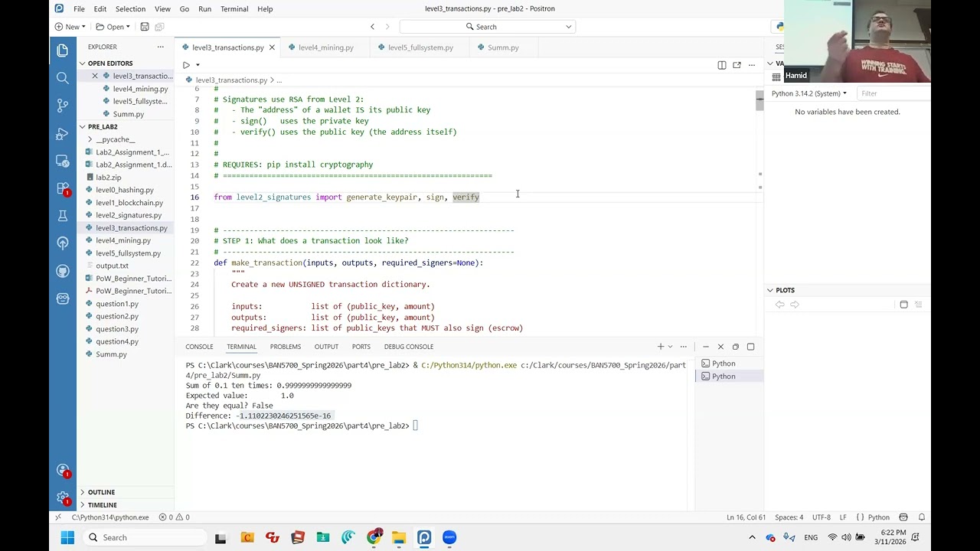Viewport: 980px width, 551px height.
Task: Open the editor in a new window
Action: tap(737, 65)
